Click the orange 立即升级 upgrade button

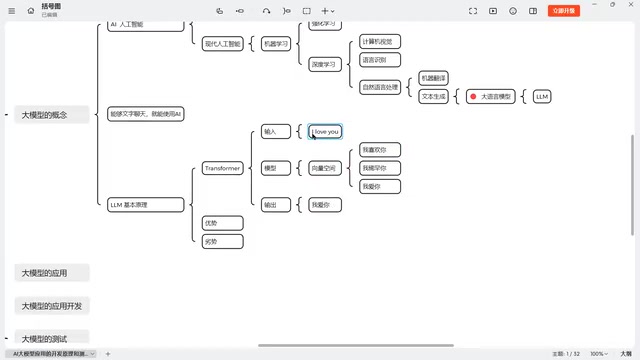564,11
